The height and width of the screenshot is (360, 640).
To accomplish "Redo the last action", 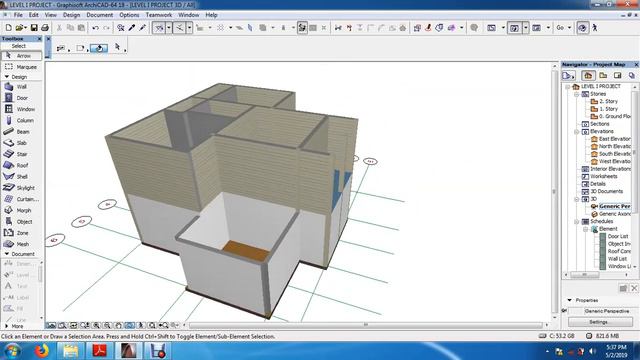I will [x=107, y=28].
